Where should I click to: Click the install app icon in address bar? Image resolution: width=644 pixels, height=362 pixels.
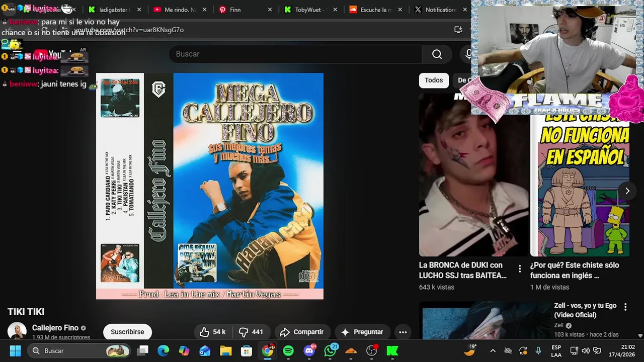[458, 30]
